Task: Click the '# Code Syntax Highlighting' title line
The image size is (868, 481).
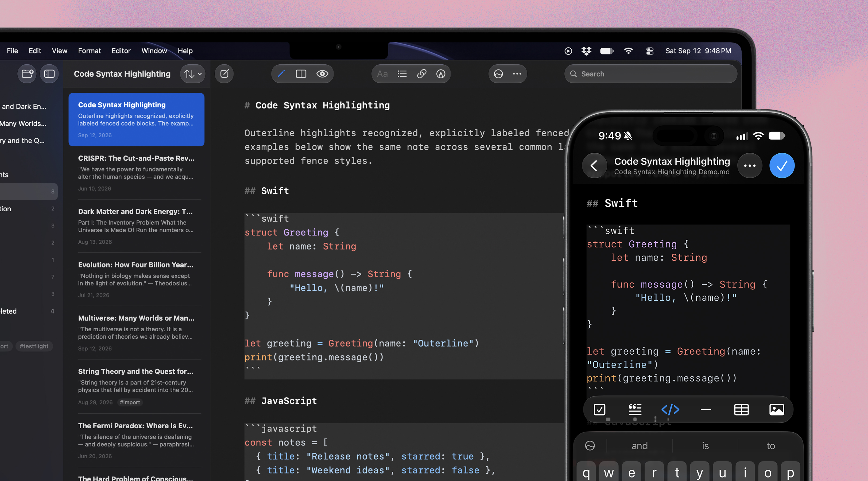Action: pyautogui.click(x=317, y=106)
